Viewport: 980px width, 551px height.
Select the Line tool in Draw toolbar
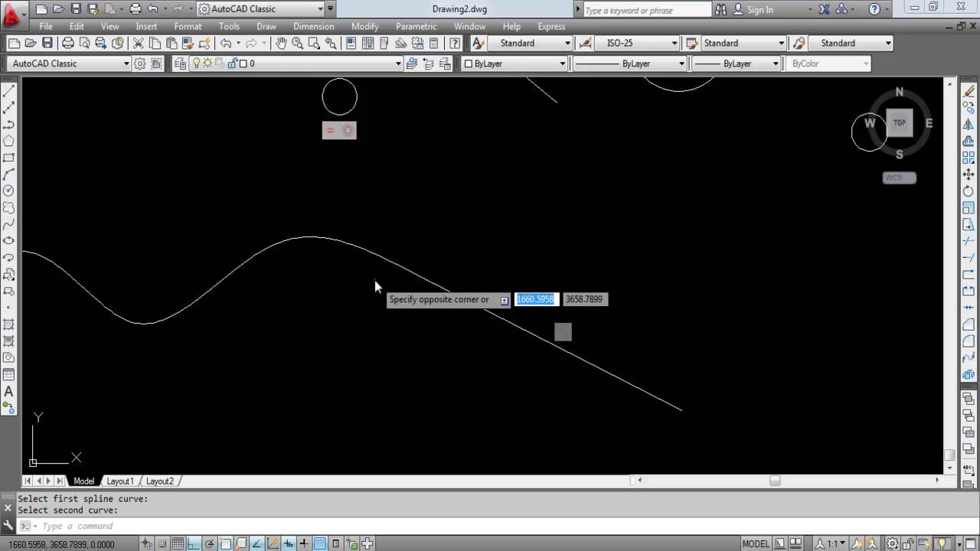click(9, 91)
